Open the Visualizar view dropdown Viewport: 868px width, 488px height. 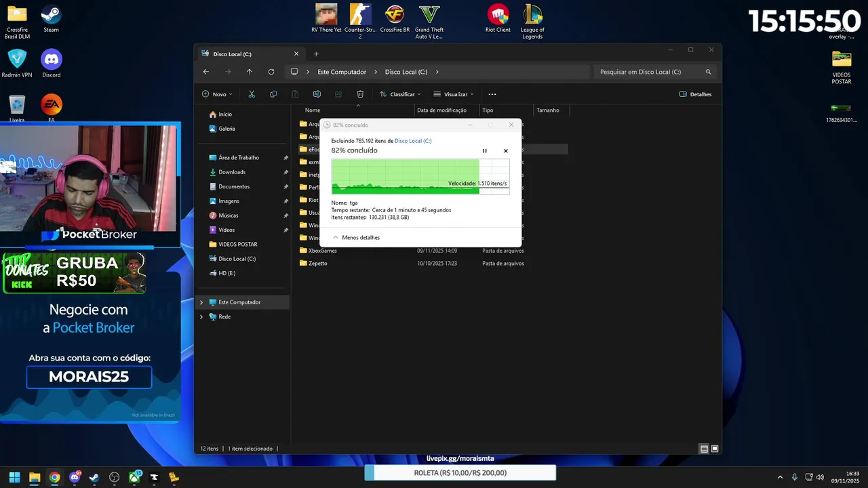(453, 94)
